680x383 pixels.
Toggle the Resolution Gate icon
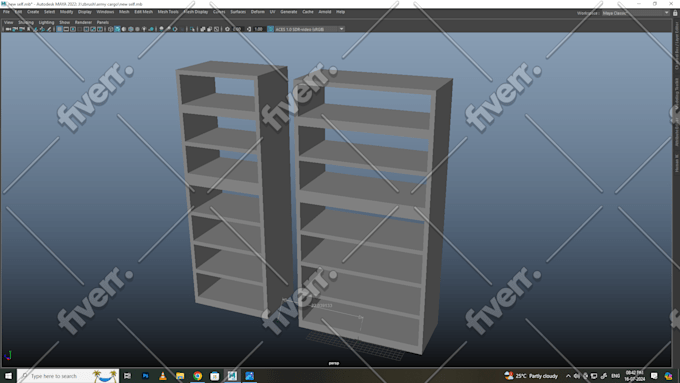(x=73, y=29)
